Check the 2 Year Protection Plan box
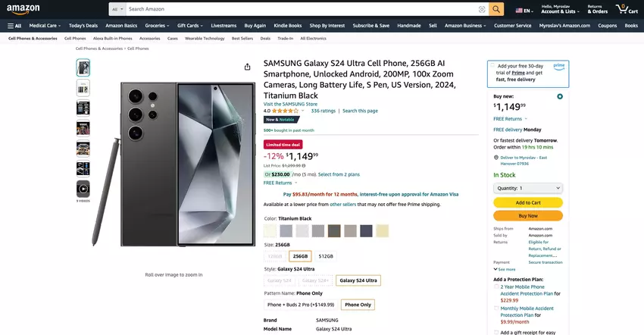The height and width of the screenshot is (335, 644). (496, 287)
